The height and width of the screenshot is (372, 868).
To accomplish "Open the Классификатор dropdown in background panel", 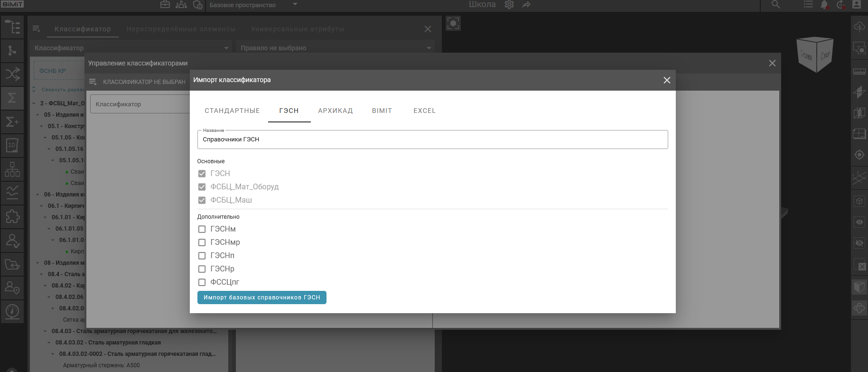I will (x=131, y=48).
